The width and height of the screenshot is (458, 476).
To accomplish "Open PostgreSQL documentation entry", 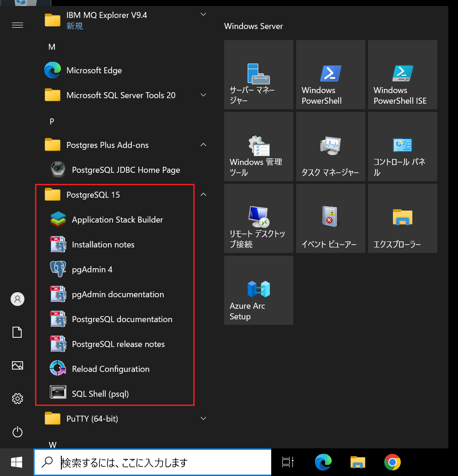I will pos(122,319).
